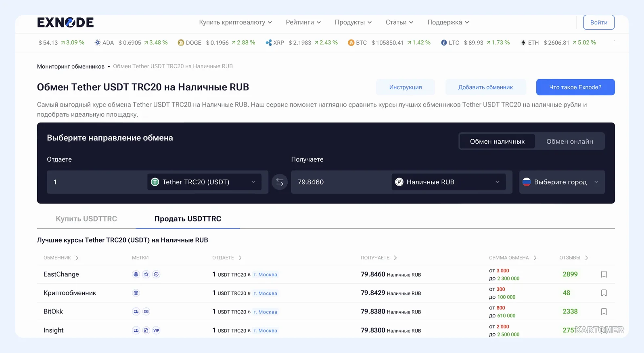Click globe tag icon in EastChange row
Viewport: 644px width, 353px height.
(x=136, y=274)
